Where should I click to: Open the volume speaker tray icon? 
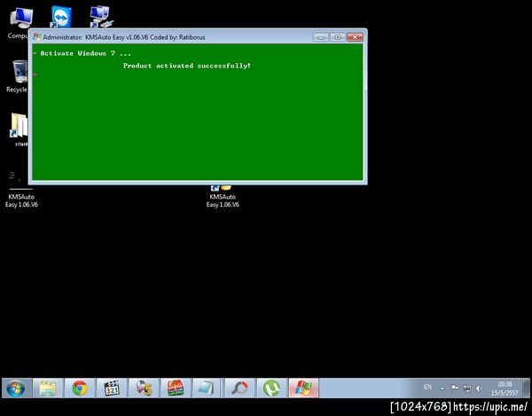479,389
